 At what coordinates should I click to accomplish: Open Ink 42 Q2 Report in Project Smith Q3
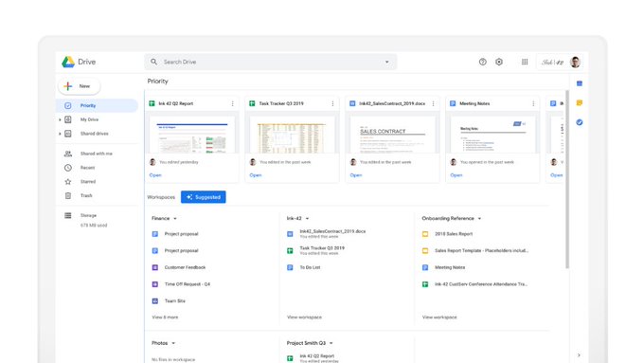pos(316,356)
